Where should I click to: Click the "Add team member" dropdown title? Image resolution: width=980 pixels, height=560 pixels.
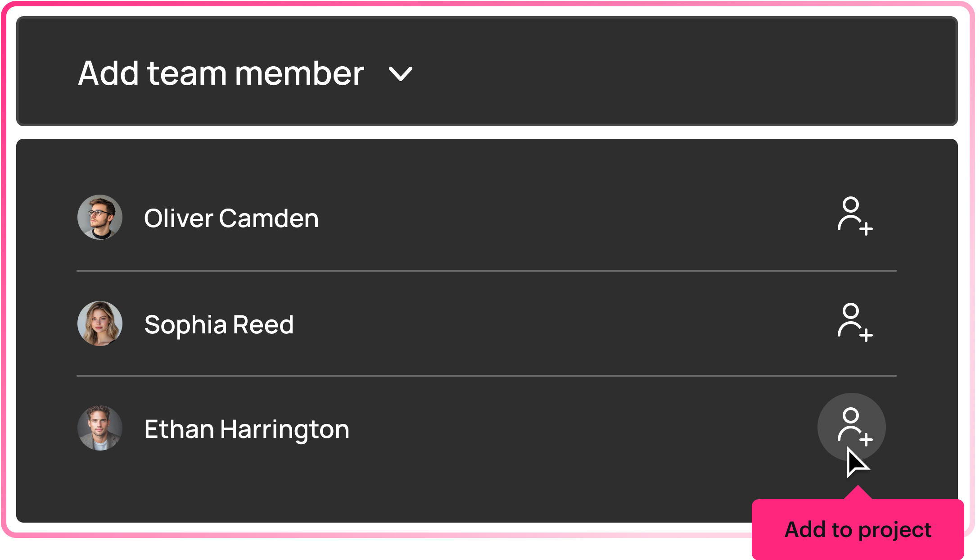click(x=221, y=73)
